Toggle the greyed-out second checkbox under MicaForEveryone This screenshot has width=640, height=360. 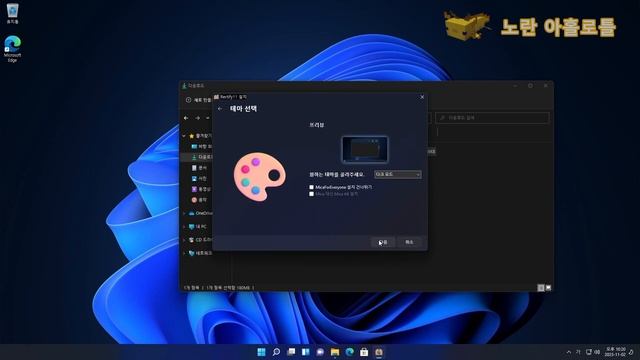(311, 194)
